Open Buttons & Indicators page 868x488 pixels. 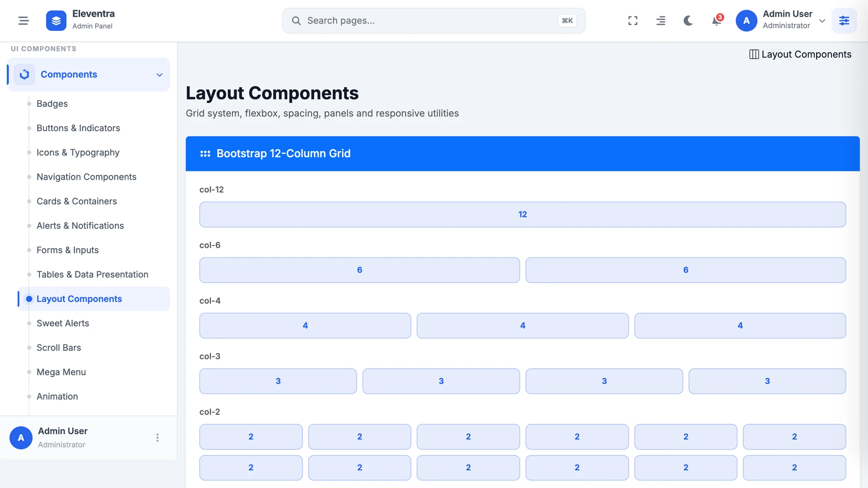coord(78,128)
